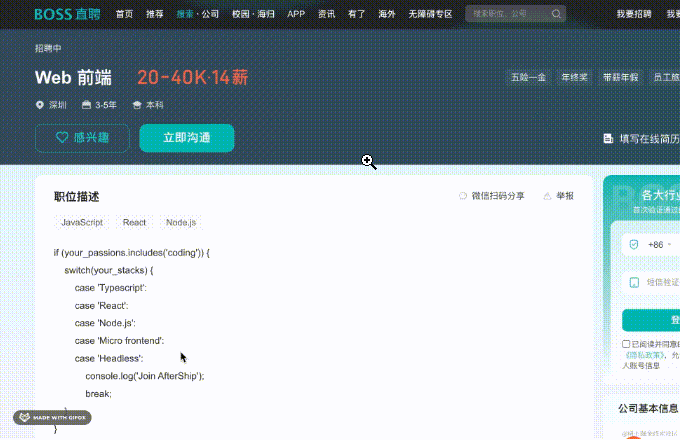Image resolution: width=680 pixels, height=440 pixels.
Task: Open the 无障碍专区 nav item
Action: [x=430, y=14]
